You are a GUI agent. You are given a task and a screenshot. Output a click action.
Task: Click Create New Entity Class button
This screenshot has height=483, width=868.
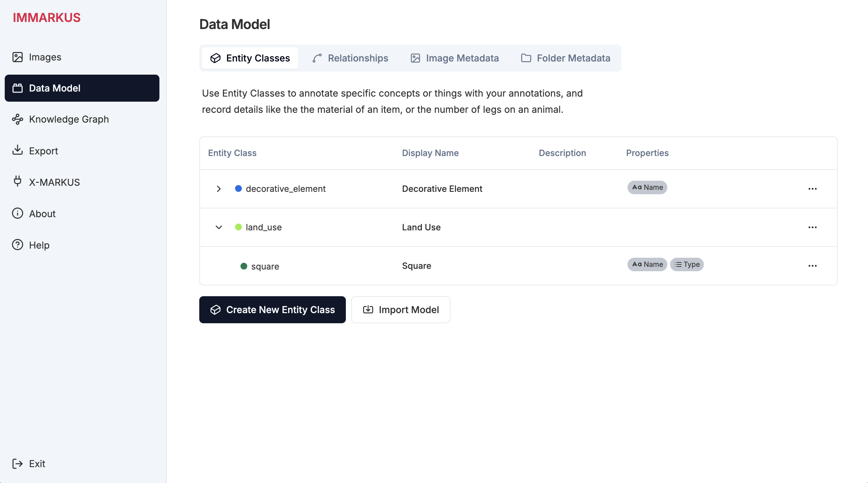click(x=273, y=310)
